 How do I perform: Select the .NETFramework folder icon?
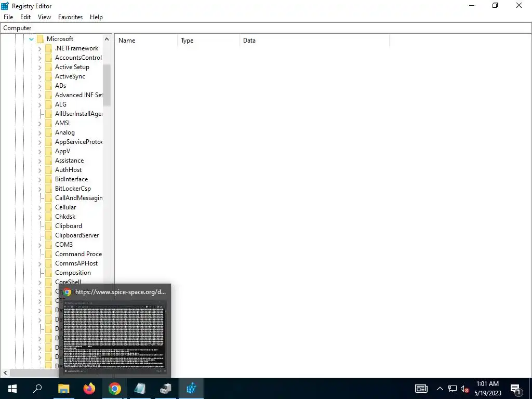point(49,48)
